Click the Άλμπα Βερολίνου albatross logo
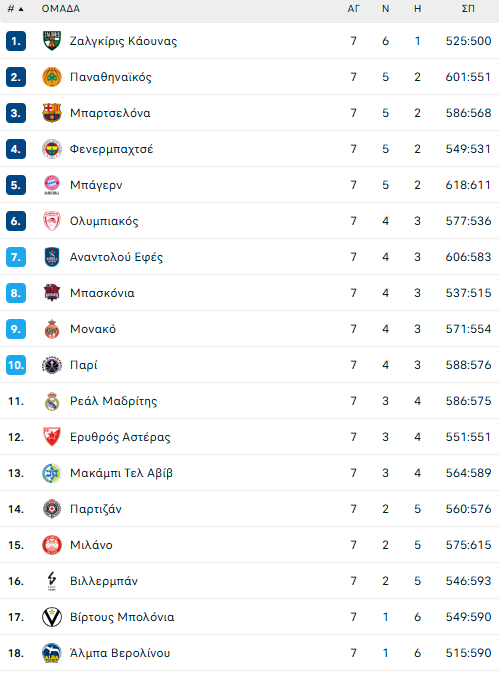This screenshot has width=499, height=675. (x=52, y=653)
